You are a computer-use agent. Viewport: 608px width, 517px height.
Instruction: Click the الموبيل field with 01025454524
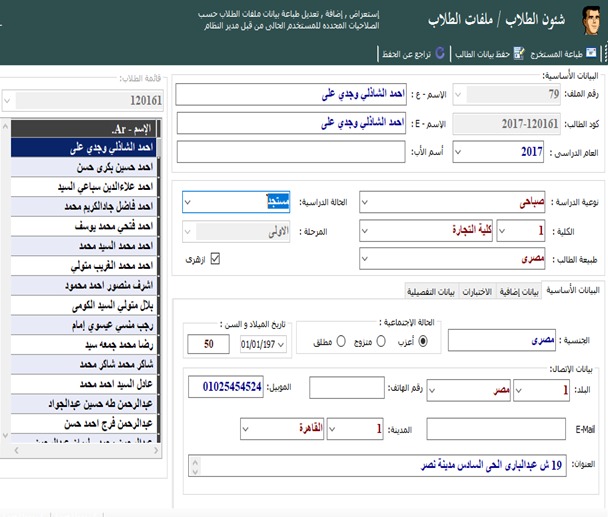pos(226,386)
